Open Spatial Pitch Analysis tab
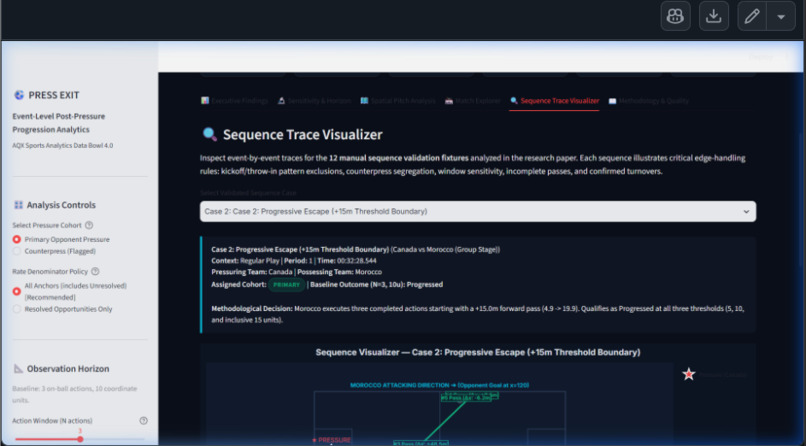806x446 pixels. 397,101
